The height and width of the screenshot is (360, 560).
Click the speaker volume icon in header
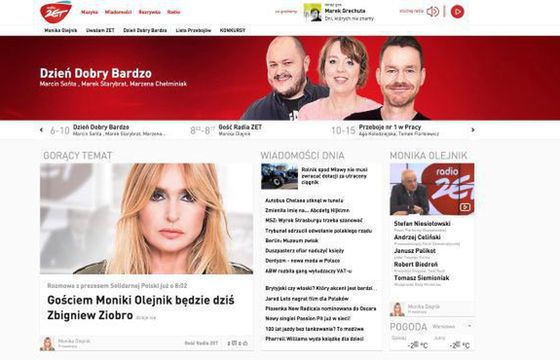pos(432,11)
